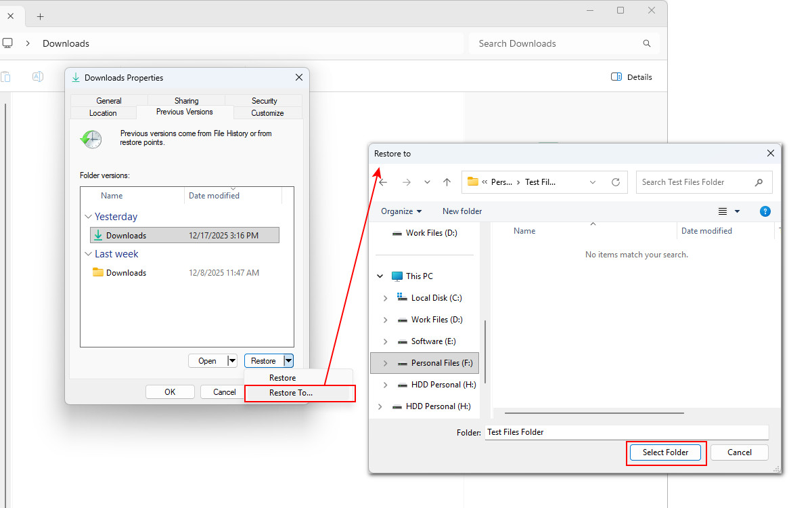Switch to the Security tab
Screen dimensions: 812x508
click(x=263, y=100)
